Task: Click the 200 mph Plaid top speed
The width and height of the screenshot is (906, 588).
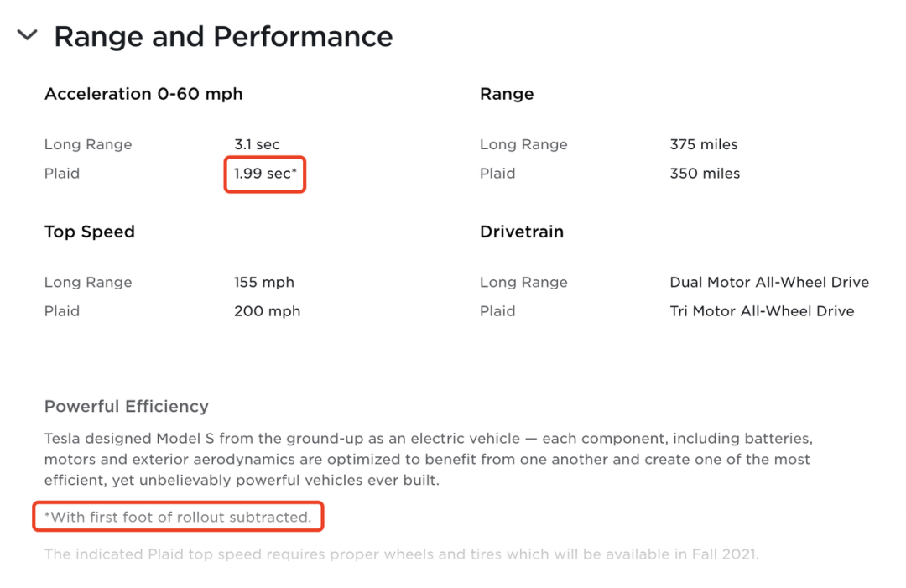Action: point(267,311)
